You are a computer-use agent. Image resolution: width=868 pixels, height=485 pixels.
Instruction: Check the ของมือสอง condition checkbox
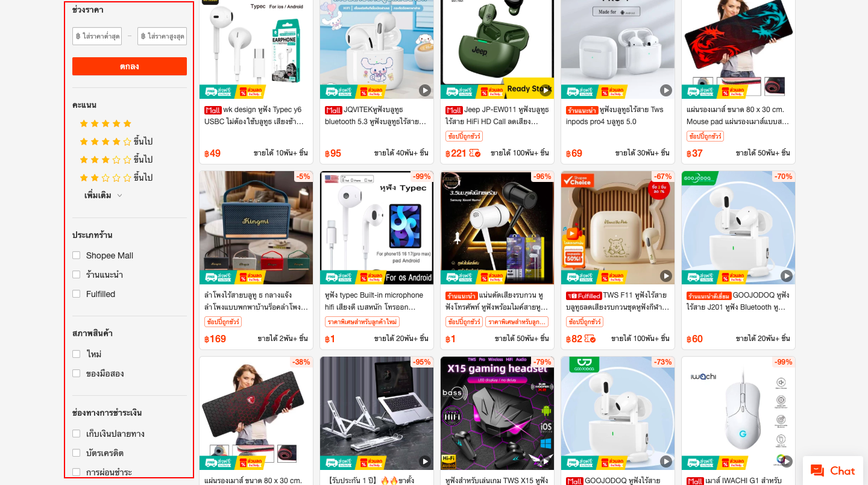(x=77, y=374)
